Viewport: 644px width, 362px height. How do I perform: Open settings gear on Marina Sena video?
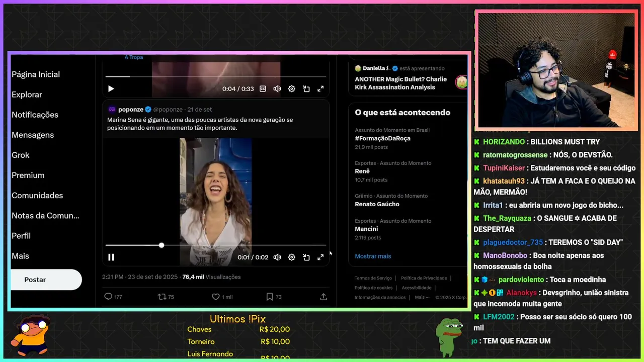click(292, 257)
